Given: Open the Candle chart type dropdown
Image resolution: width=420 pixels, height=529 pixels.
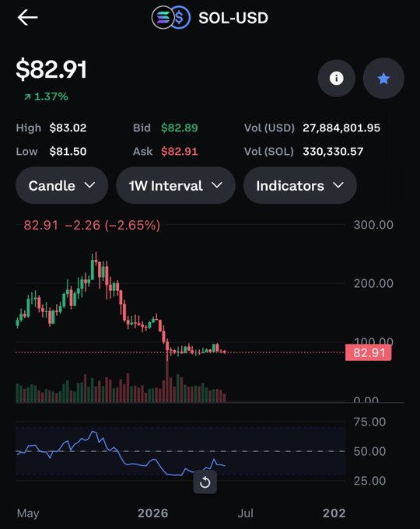Looking at the screenshot, I should [x=62, y=186].
